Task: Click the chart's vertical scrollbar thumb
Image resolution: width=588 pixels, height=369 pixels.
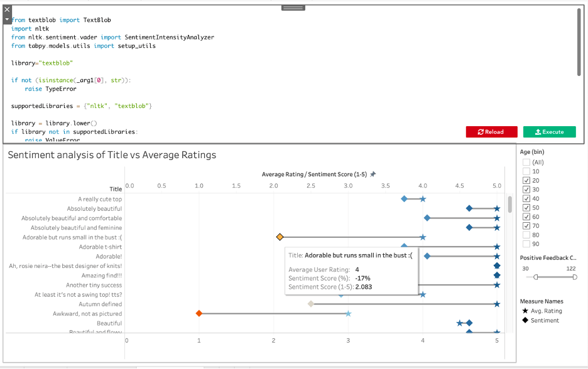Action: coord(509,205)
